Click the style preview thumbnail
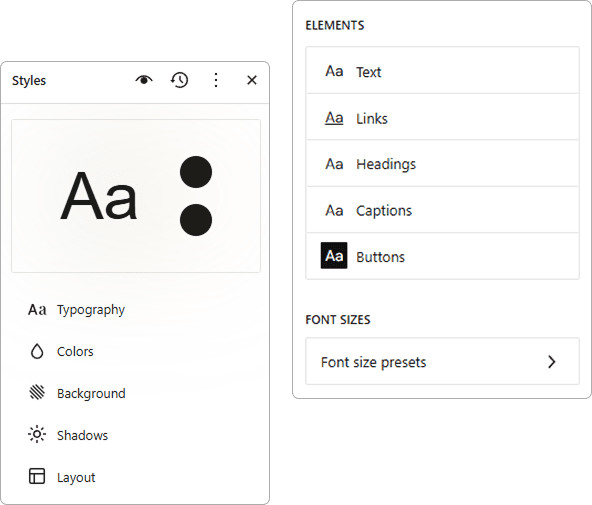 tap(136, 196)
